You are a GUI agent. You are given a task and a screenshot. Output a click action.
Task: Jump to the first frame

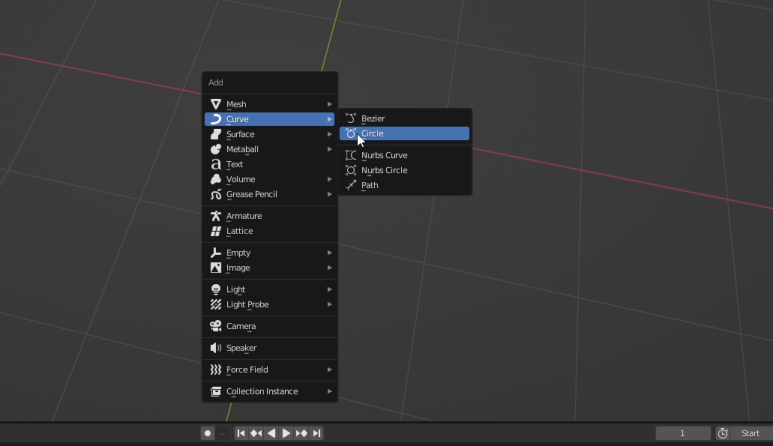241,433
